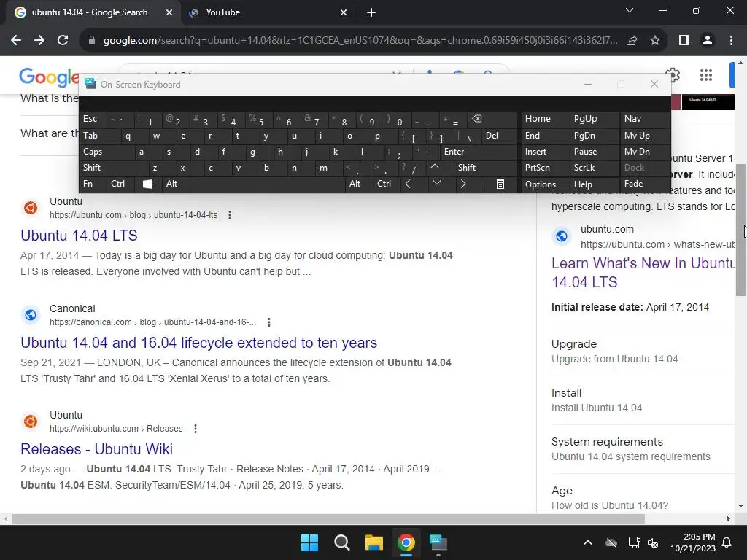Switch to the YouTube tab
Viewport: 747px width, 560px height.
(x=268, y=12)
